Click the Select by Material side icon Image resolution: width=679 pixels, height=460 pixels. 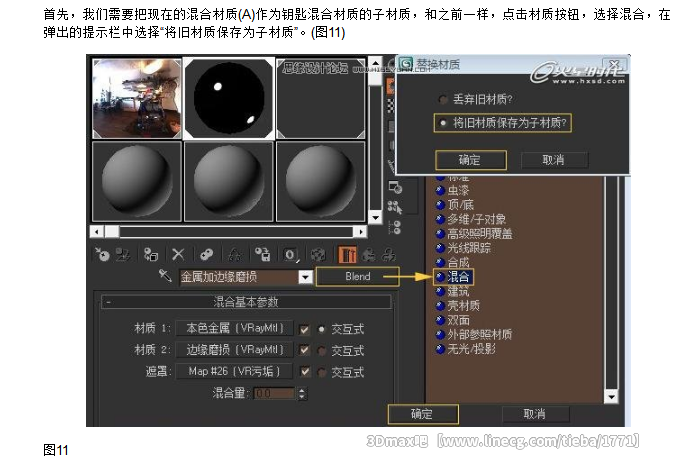(x=394, y=207)
